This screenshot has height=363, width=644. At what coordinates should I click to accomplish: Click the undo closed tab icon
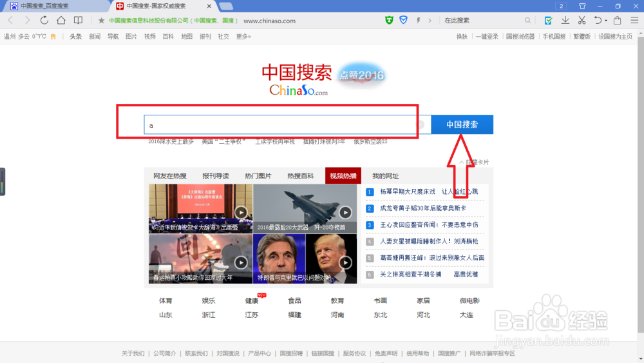598,20
